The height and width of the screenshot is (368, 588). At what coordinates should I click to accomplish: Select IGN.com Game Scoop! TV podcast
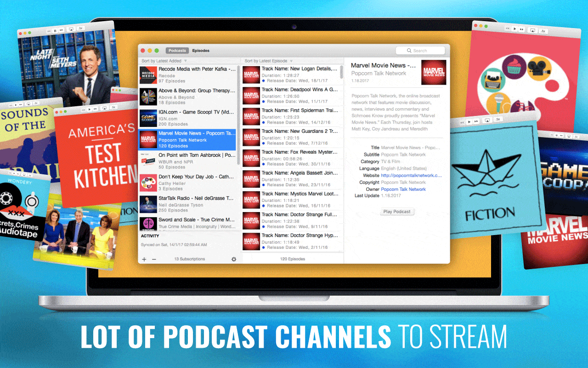(188, 118)
